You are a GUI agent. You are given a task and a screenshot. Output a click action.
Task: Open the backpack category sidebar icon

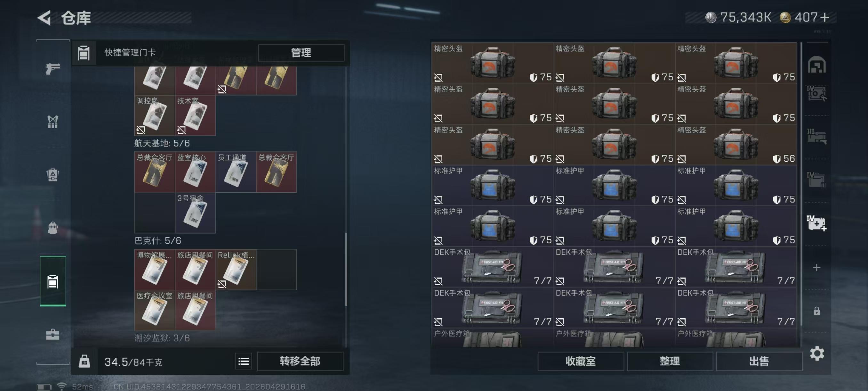pyautogui.click(x=52, y=228)
